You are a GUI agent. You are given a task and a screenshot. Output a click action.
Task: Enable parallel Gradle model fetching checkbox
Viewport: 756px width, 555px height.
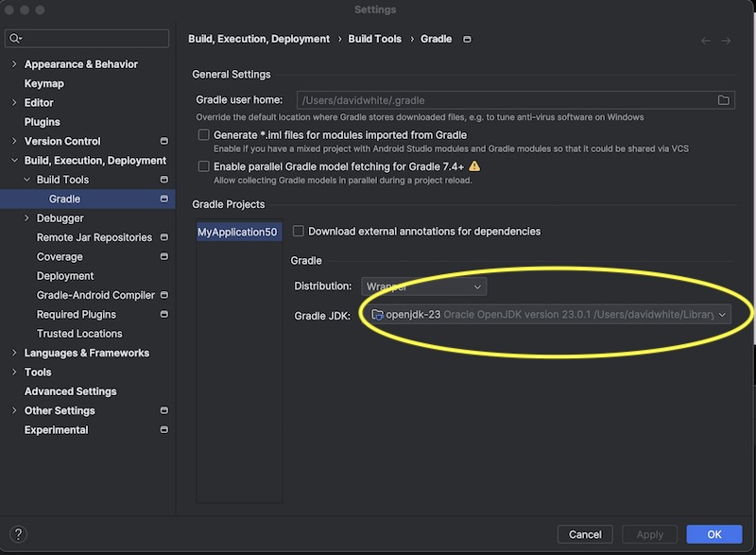point(203,166)
